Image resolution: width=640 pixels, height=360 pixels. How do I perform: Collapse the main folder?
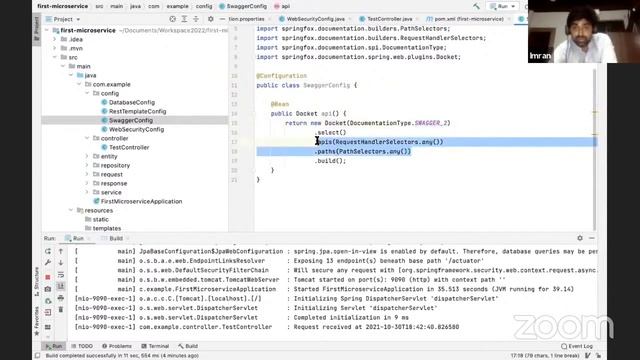(63, 66)
